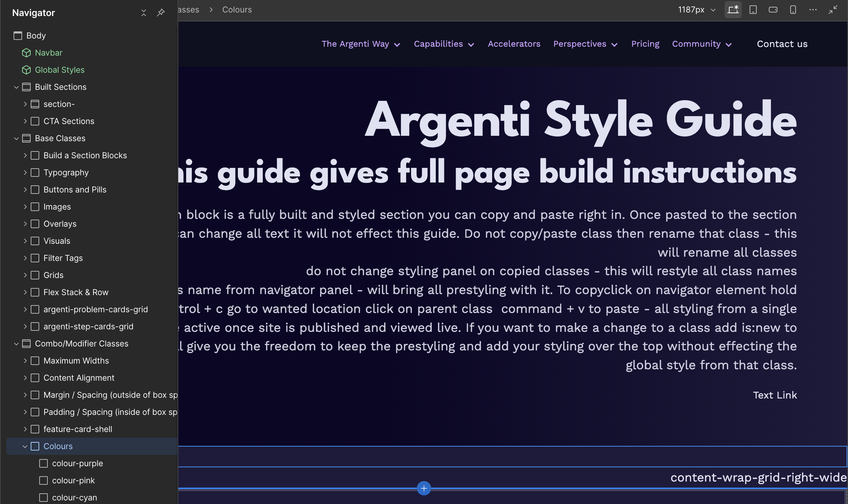Expand the Buttons and Pills node
The width and height of the screenshot is (848, 504).
25,190
